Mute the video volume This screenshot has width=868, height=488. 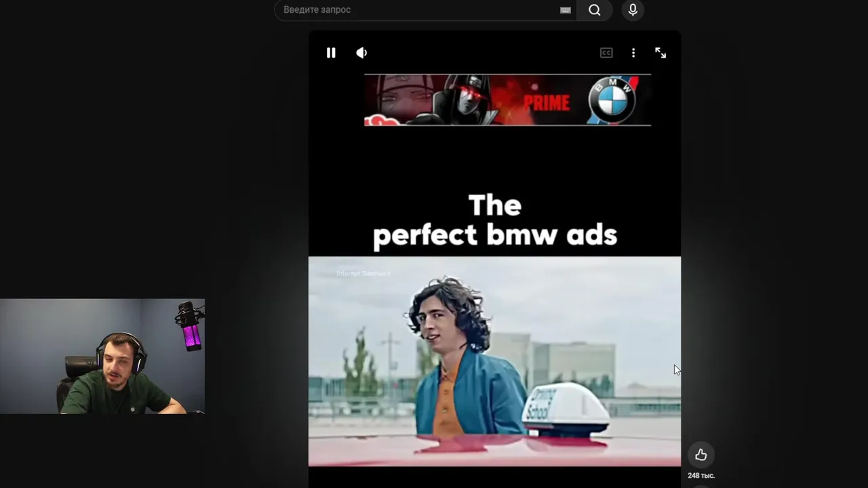click(x=361, y=53)
